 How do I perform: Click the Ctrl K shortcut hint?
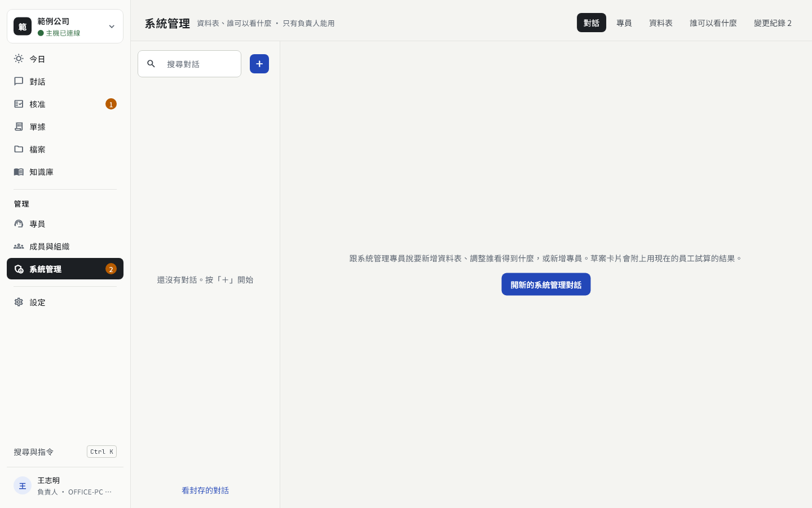point(101,452)
